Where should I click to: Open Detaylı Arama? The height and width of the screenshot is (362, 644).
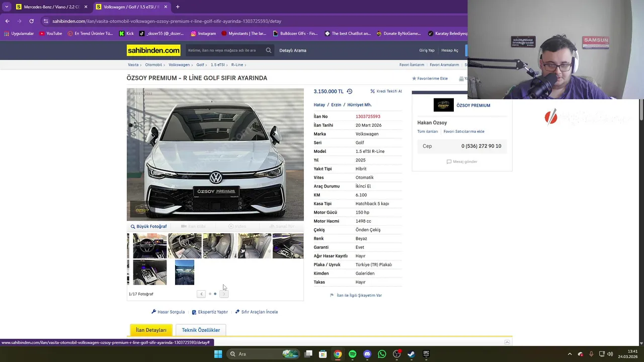pos(293,50)
